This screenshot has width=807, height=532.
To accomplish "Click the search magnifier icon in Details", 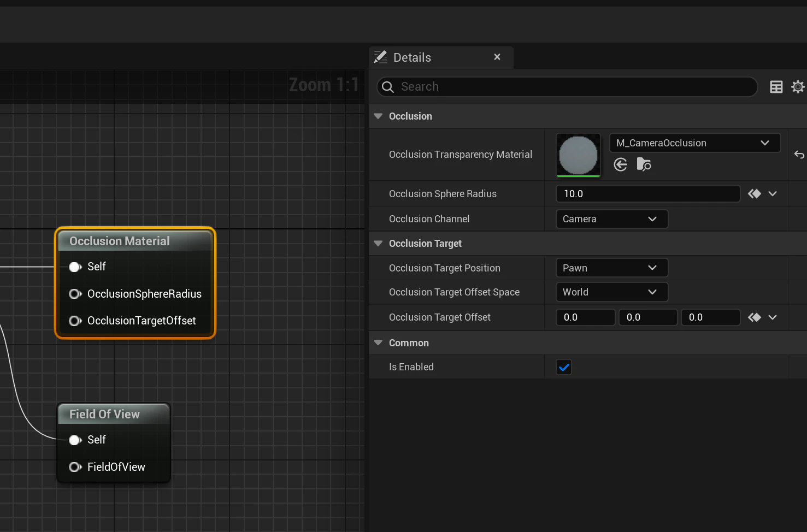I will pos(388,87).
